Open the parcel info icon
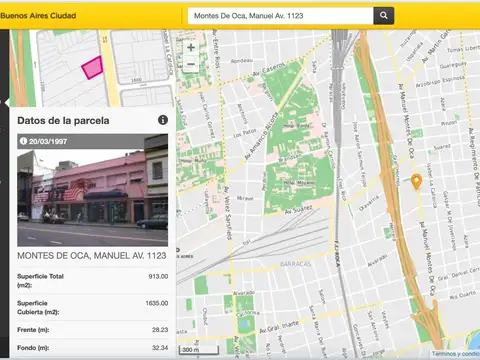This screenshot has width=480, height=360. (163, 120)
